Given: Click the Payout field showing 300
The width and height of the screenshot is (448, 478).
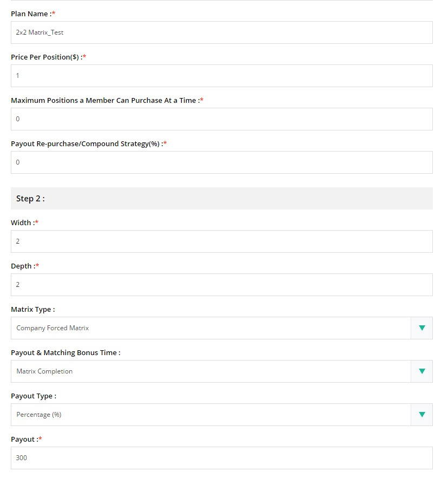Looking at the screenshot, I should coord(221,458).
